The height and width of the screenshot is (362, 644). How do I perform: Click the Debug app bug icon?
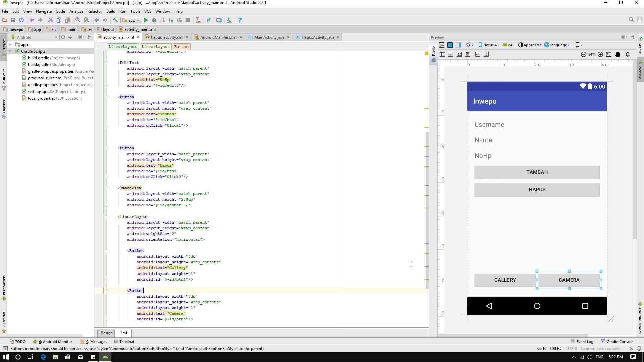click(x=154, y=20)
